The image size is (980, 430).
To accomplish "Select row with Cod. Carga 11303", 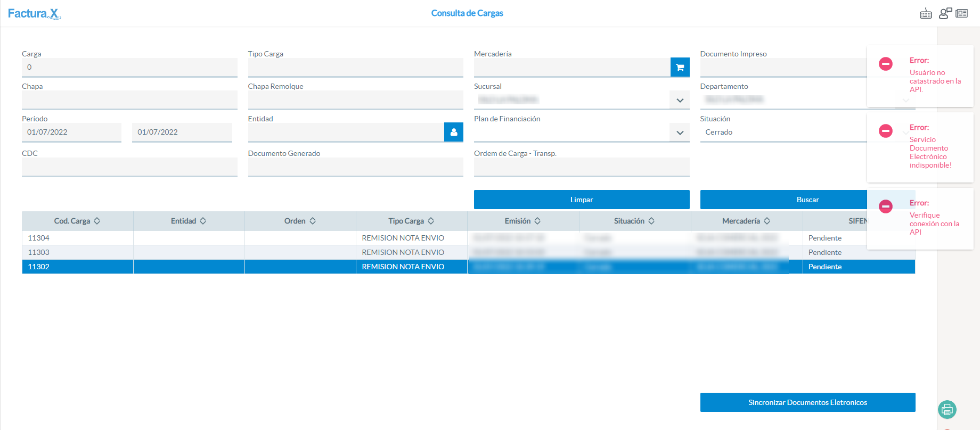I will coord(469,252).
